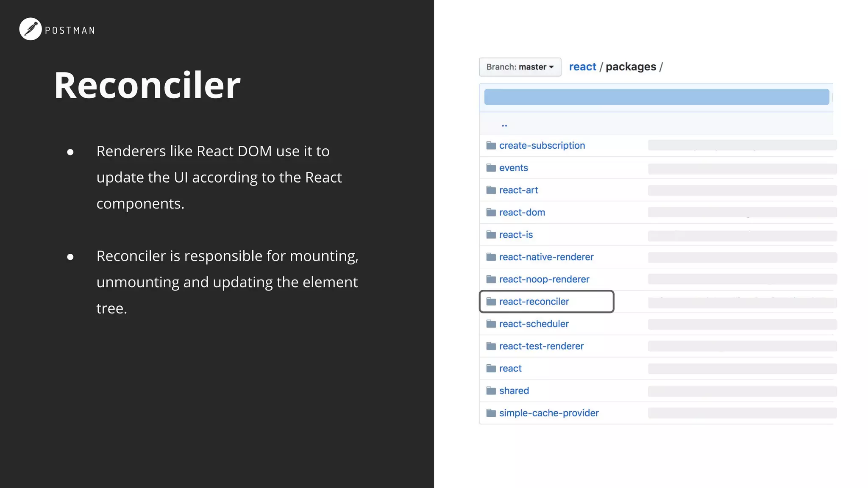Click the create-subscription folder icon
This screenshot has width=868, height=488.
[491, 146]
